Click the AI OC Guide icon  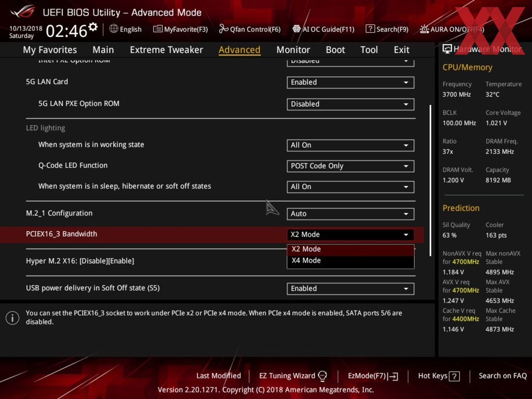pyautogui.click(x=297, y=29)
